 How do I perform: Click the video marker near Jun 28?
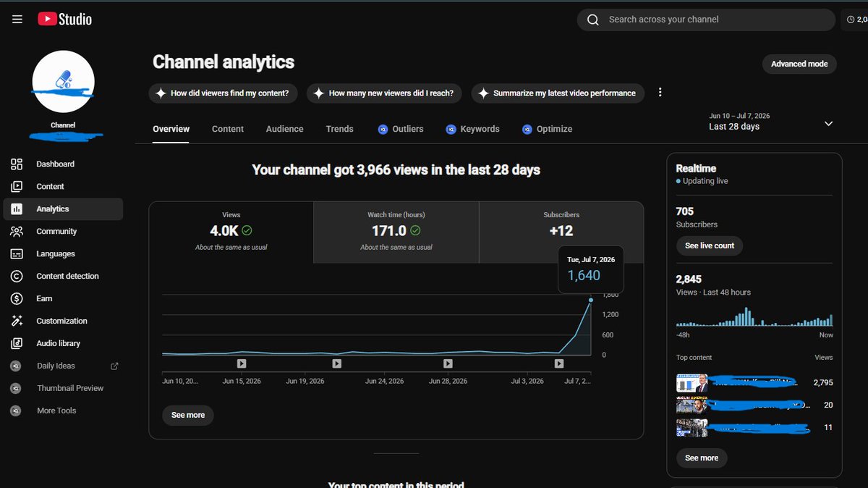coord(448,363)
